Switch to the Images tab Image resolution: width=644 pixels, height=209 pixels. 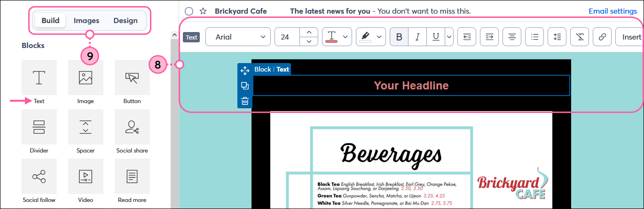86,20
